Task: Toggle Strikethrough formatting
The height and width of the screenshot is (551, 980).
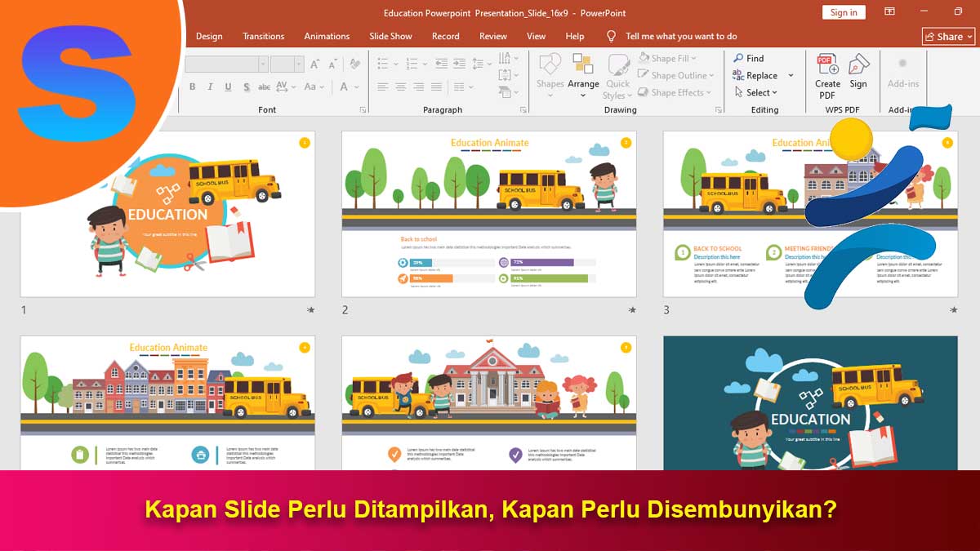Action: coord(264,87)
